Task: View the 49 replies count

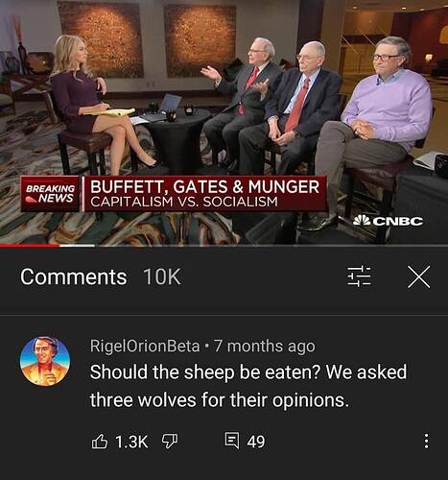Action: (x=256, y=442)
